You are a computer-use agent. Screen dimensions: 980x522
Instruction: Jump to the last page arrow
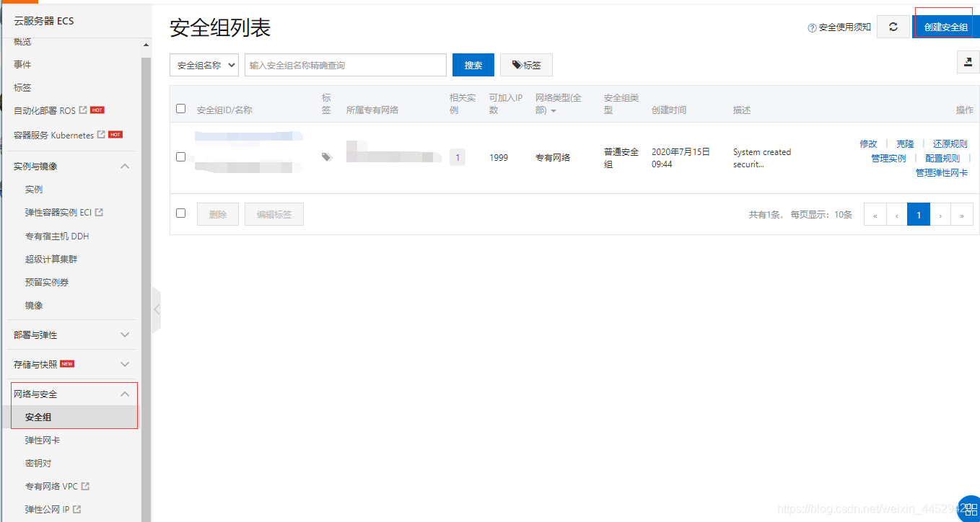pos(962,215)
